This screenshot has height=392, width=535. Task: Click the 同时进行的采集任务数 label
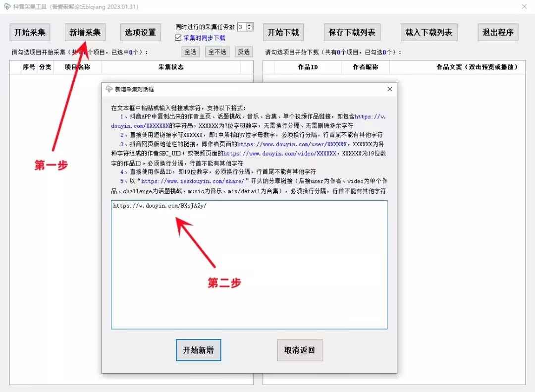pyautogui.click(x=205, y=27)
